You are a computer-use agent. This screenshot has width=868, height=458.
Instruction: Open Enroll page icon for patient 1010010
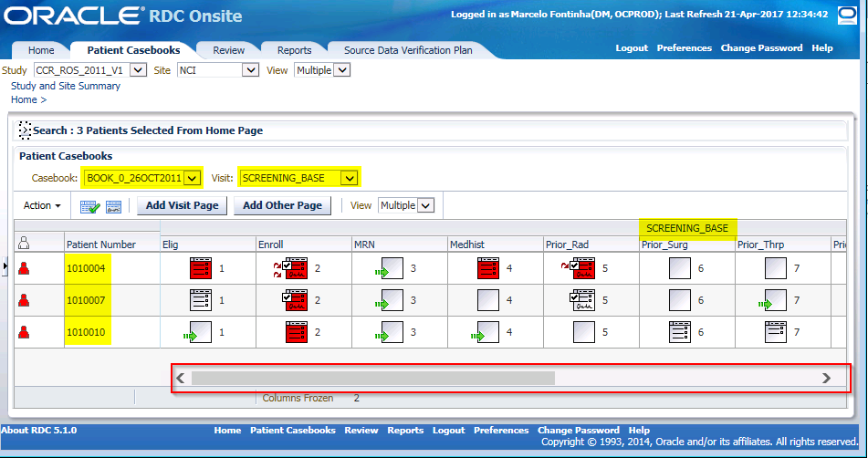(296, 332)
